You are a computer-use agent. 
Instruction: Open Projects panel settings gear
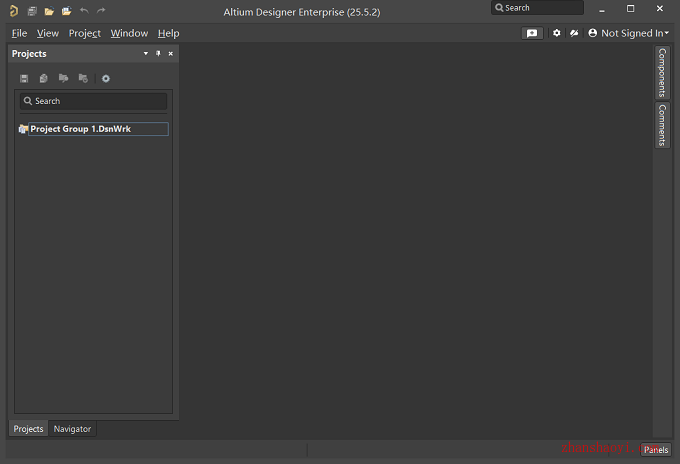pos(106,78)
